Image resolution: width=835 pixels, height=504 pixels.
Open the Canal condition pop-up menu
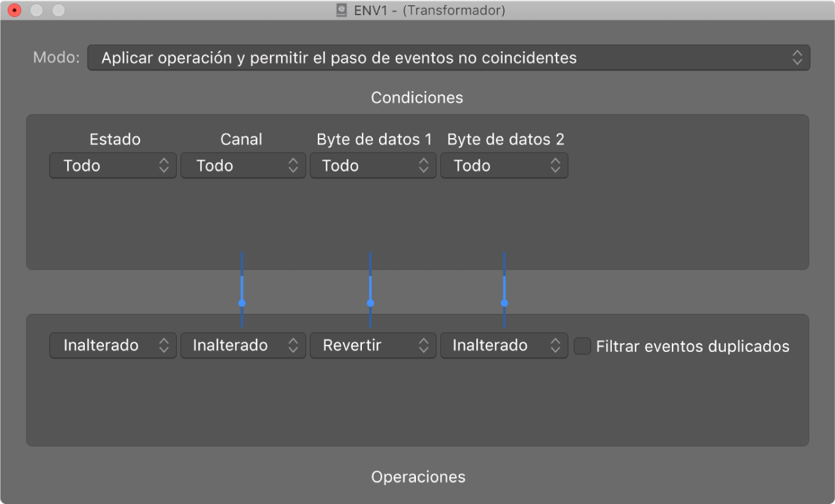tap(243, 166)
